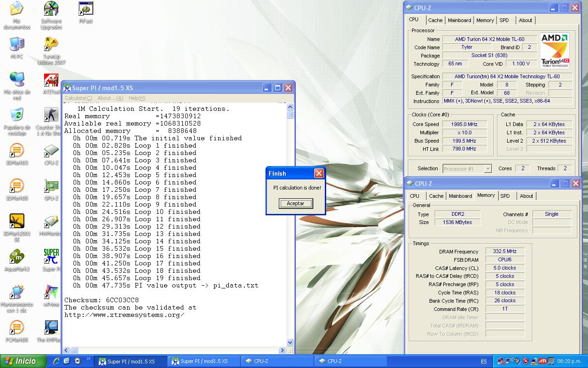588x368 pixels.
Task: Click the Loop 19 finished line
Action: (137, 278)
